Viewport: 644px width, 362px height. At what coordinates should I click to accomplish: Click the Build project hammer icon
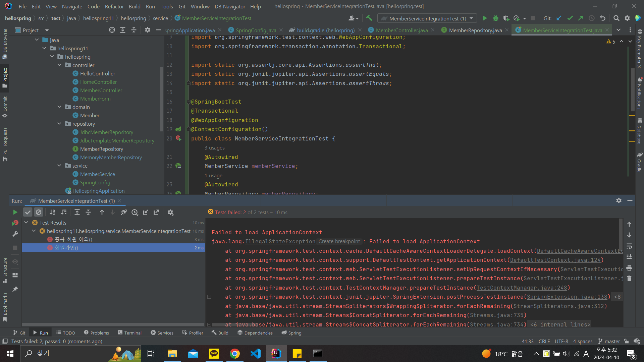[369, 18]
